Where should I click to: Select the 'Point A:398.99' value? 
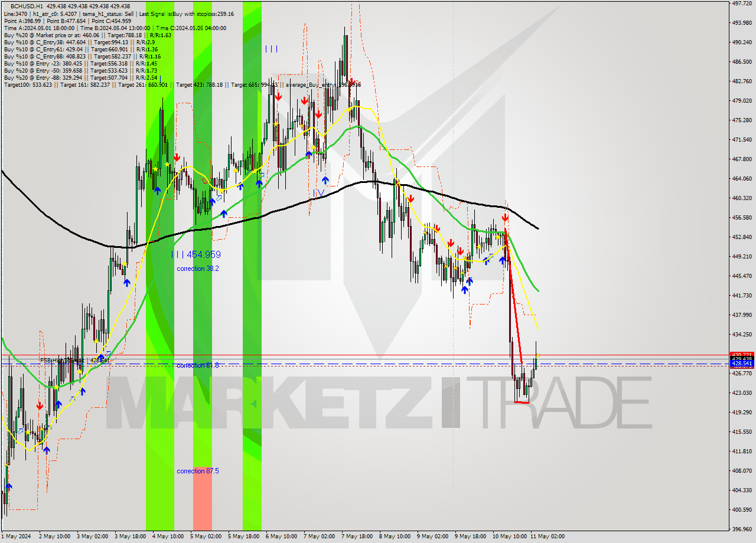click(x=21, y=21)
